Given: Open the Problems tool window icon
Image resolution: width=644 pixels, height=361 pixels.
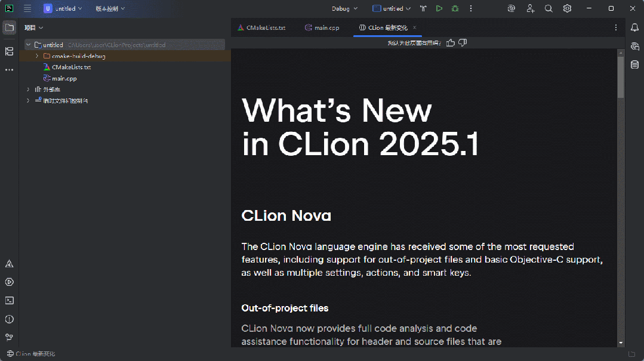Looking at the screenshot, I should pos(9,319).
